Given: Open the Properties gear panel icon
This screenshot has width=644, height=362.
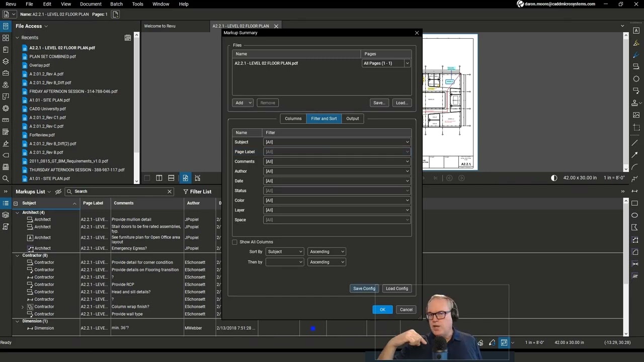Looking at the screenshot, I should (6, 108).
